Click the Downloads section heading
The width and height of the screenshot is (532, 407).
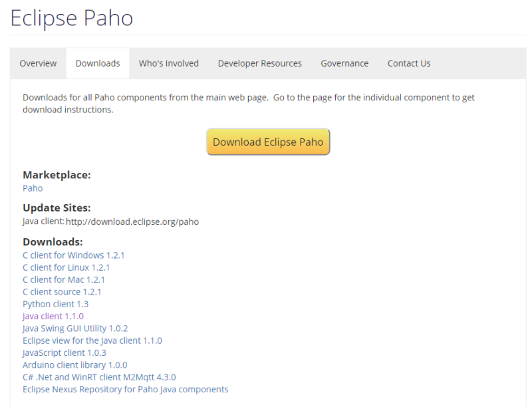tap(53, 242)
